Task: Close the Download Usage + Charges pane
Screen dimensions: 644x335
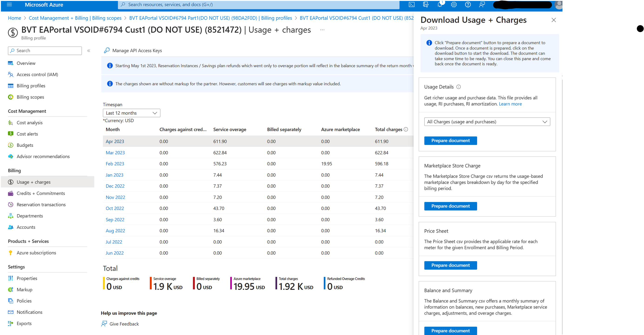Action: 553,20
